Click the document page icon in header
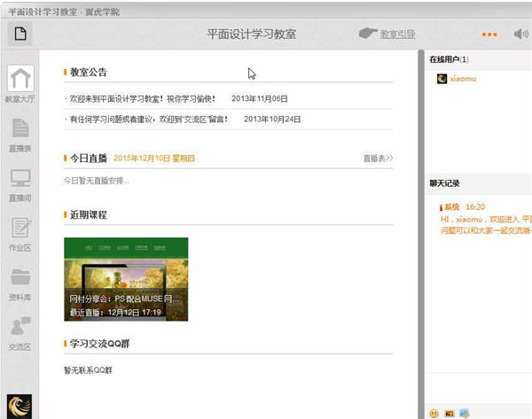 pyautogui.click(x=20, y=34)
